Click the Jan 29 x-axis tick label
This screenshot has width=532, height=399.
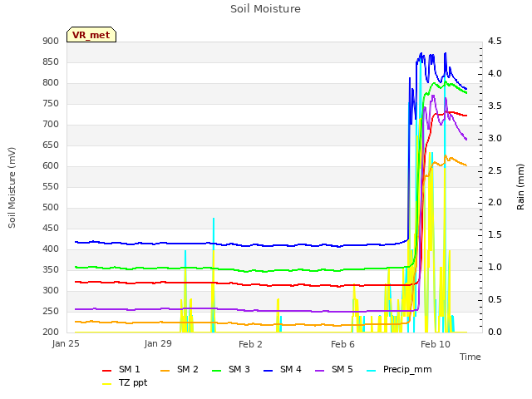point(158,344)
